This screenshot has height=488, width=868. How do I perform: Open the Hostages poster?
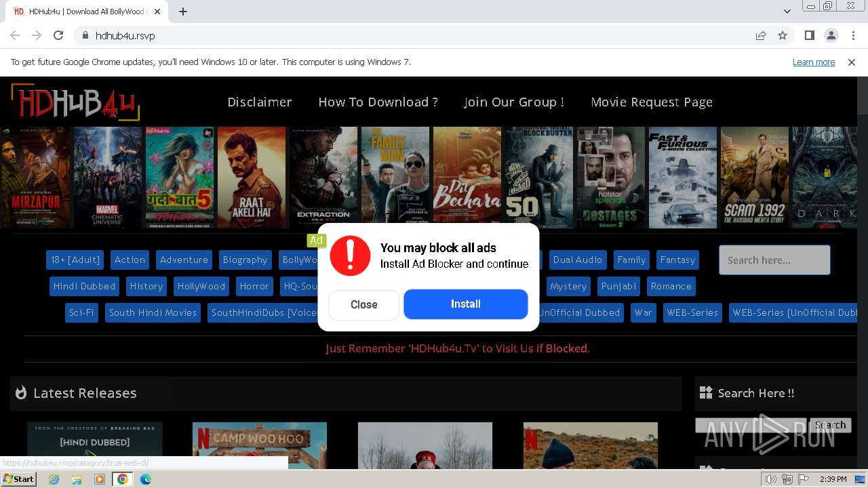pyautogui.click(x=611, y=178)
